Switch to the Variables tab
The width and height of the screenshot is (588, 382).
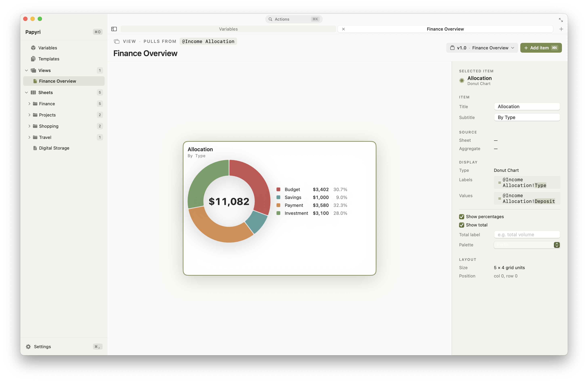click(228, 29)
